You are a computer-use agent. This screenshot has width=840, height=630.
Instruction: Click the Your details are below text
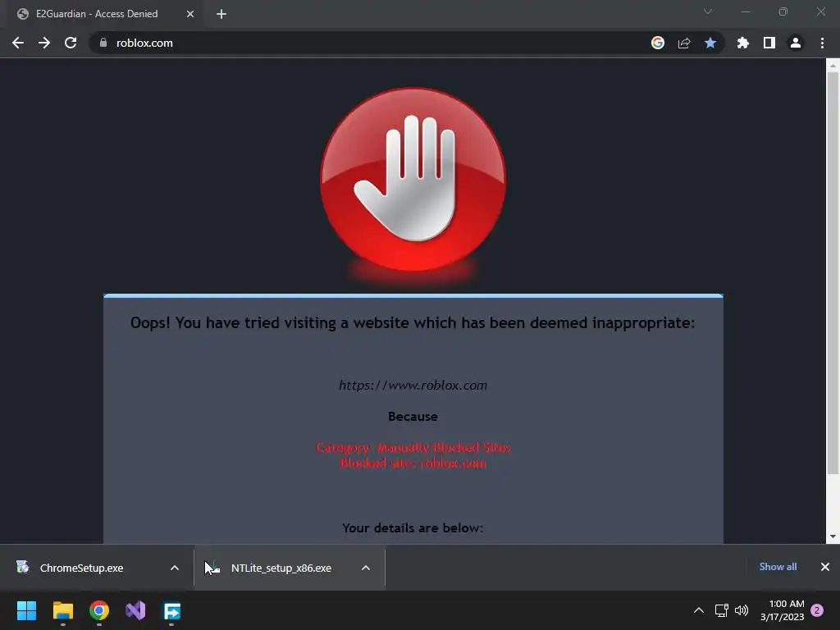[x=413, y=527]
